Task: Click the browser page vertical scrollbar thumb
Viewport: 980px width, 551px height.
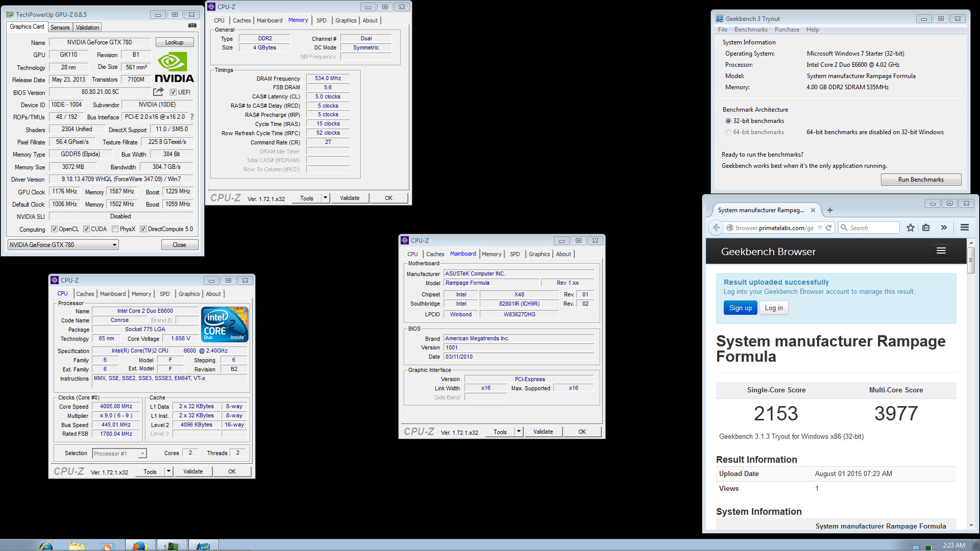Action: point(970,260)
